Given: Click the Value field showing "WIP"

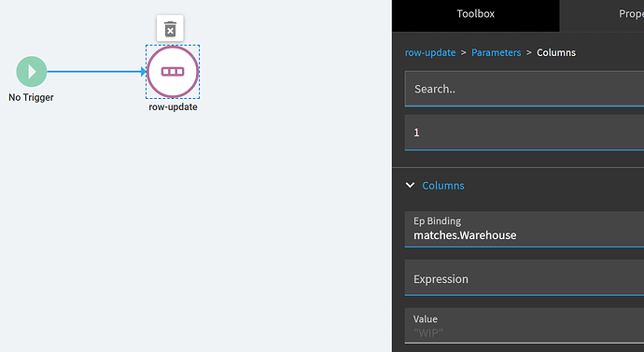Looking at the screenshot, I should (x=525, y=325).
